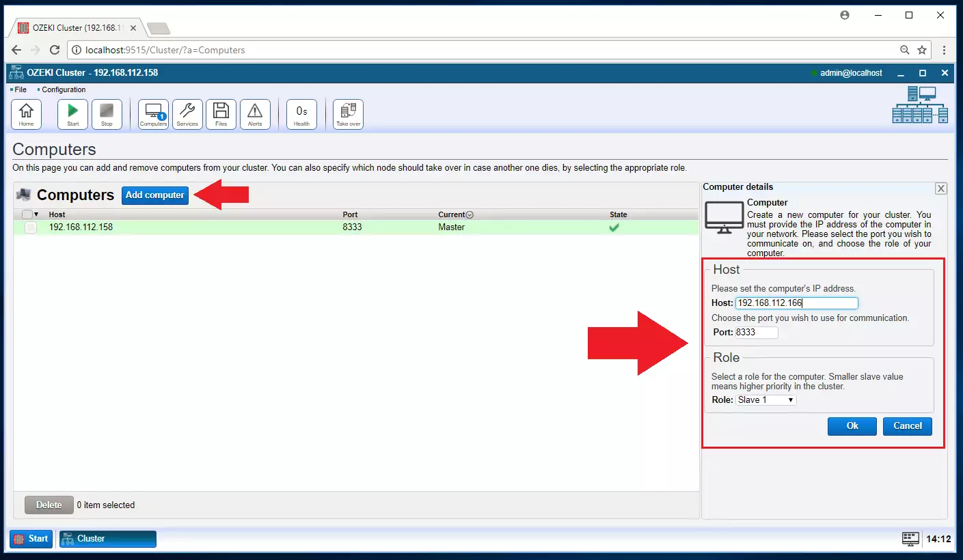Open the Files floppy disk icon
963x560 pixels.
pos(221,114)
